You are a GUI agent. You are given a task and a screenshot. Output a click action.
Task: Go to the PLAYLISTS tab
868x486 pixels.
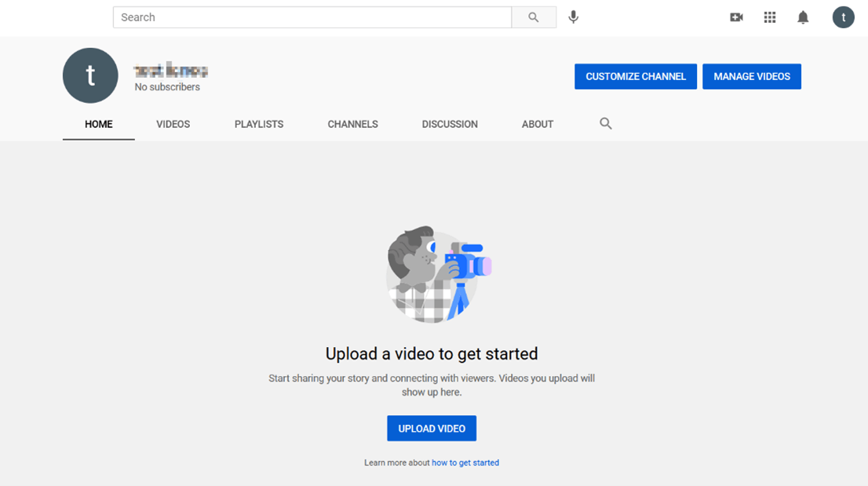pyautogui.click(x=259, y=124)
